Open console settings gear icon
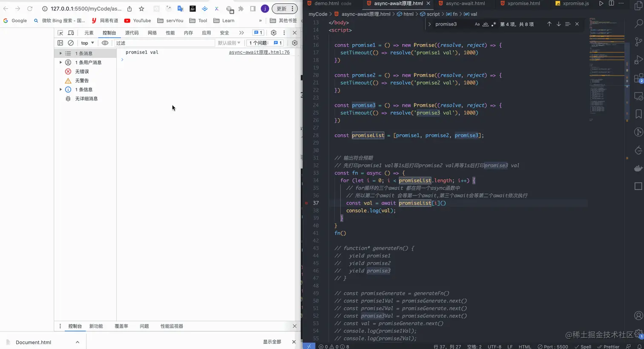 [x=295, y=43]
